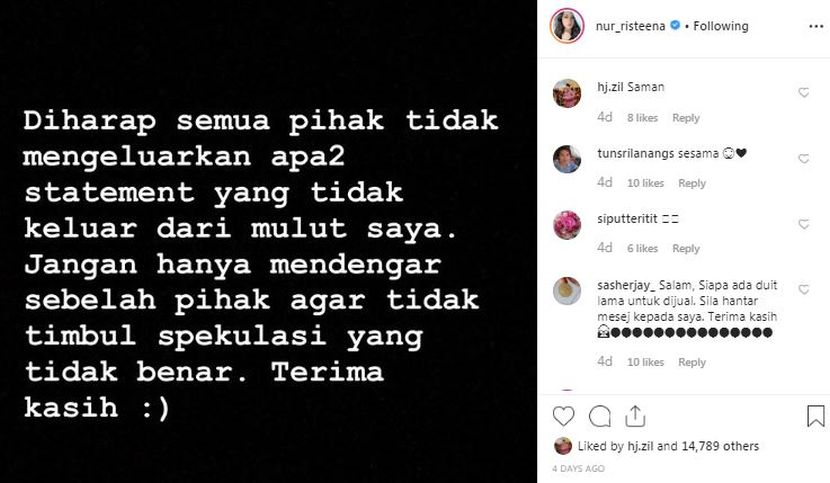
Task: Open the three-dot more options menu
Action: [816, 26]
